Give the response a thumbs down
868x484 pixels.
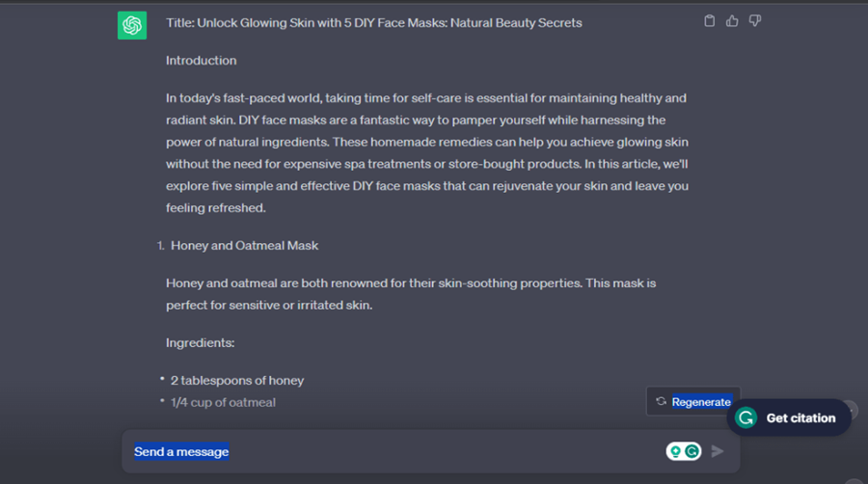click(x=754, y=21)
